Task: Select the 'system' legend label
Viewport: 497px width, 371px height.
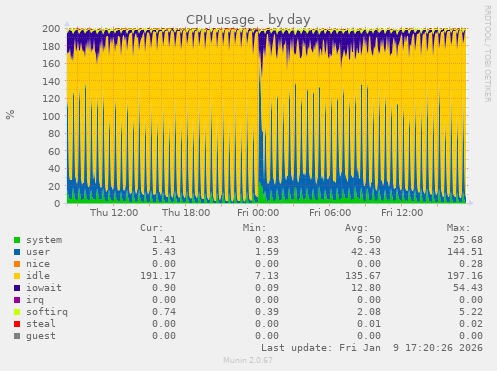Action: [44, 240]
